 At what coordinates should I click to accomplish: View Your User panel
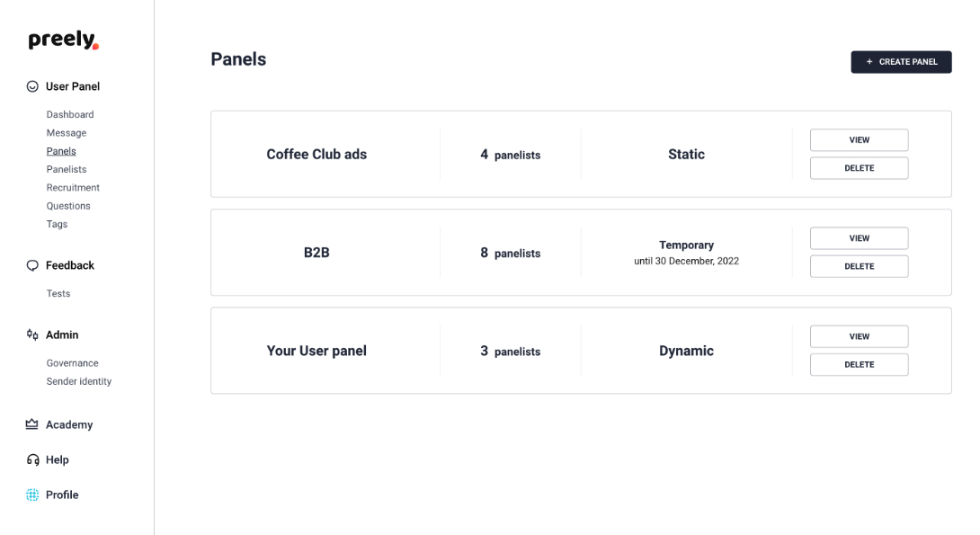pyautogui.click(x=859, y=336)
